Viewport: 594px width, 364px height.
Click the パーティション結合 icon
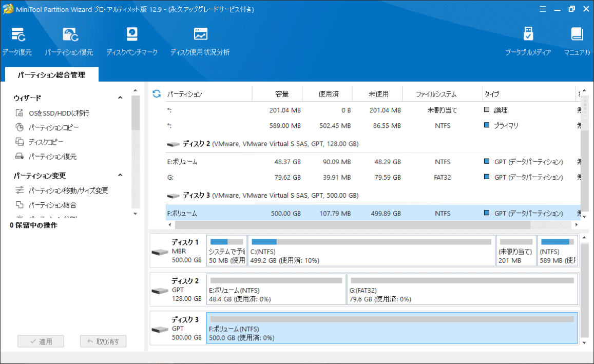(20, 204)
